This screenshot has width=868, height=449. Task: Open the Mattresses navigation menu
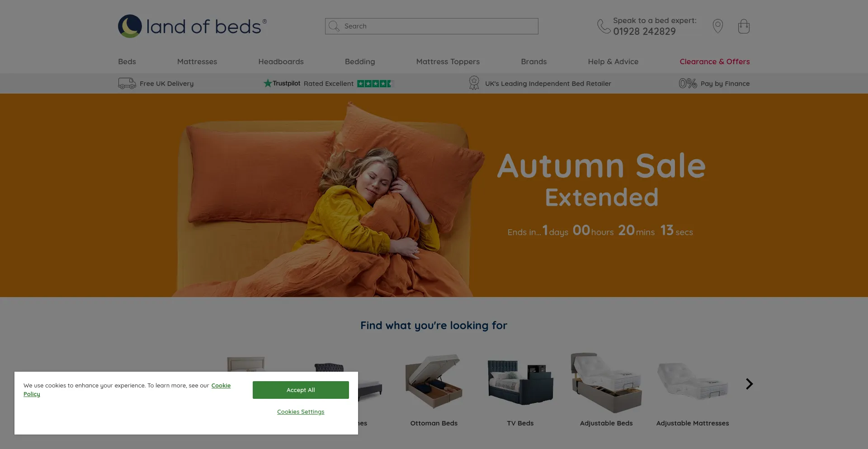(x=197, y=61)
